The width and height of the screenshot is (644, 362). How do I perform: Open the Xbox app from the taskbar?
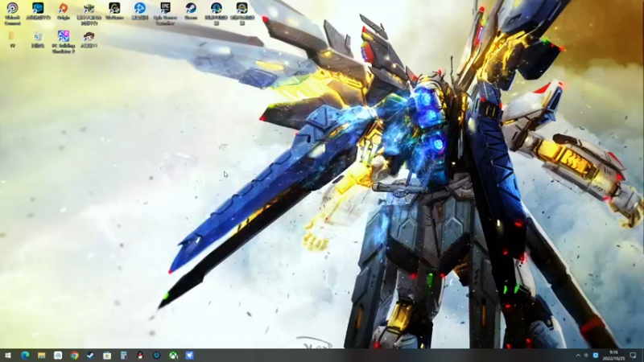pyautogui.click(x=173, y=356)
